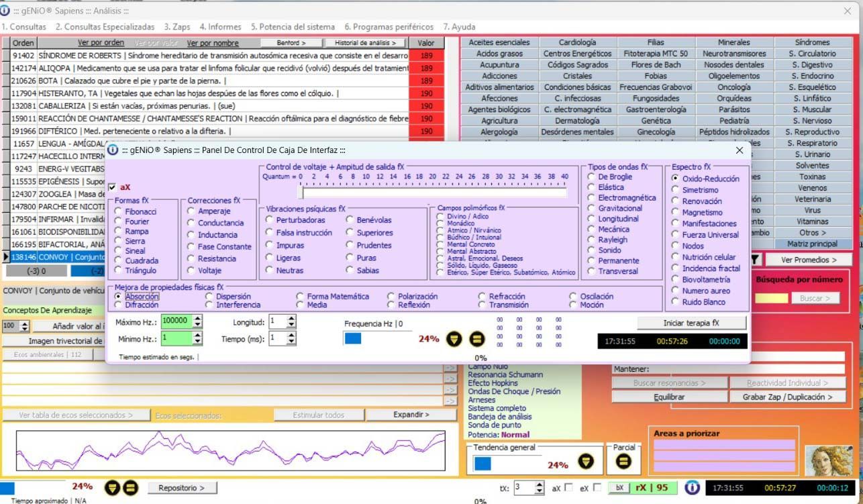The height and width of the screenshot is (504, 863).
Task: Click the equals icon in the Parcial box
Action: (623, 462)
